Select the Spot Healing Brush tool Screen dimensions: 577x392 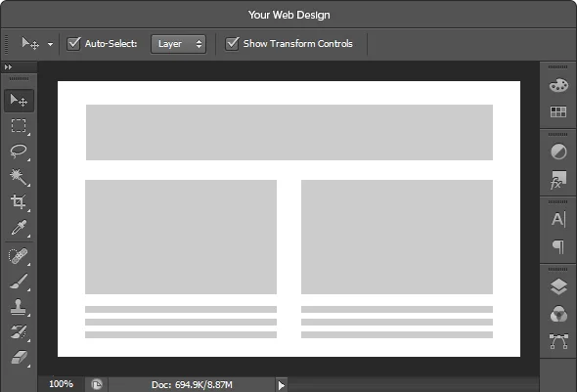point(19,256)
